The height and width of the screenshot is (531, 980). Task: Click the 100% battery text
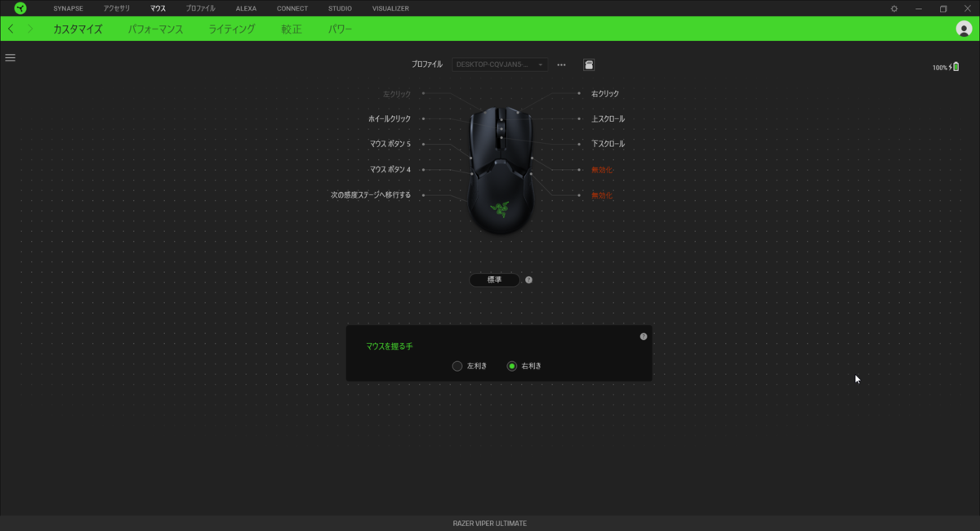click(940, 68)
